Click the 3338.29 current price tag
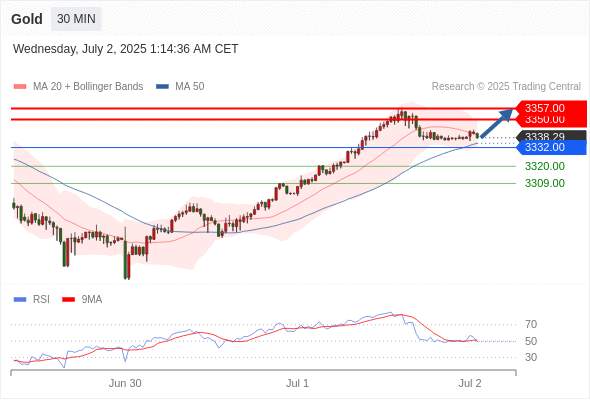 pos(551,135)
